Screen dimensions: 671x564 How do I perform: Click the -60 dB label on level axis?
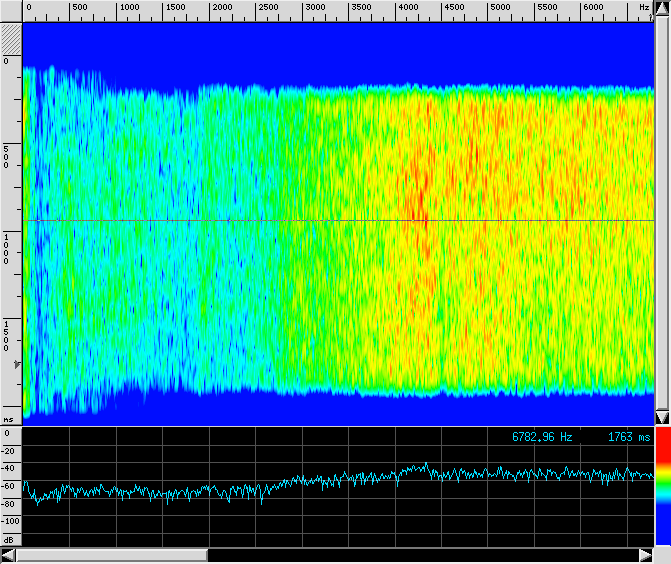[10, 485]
